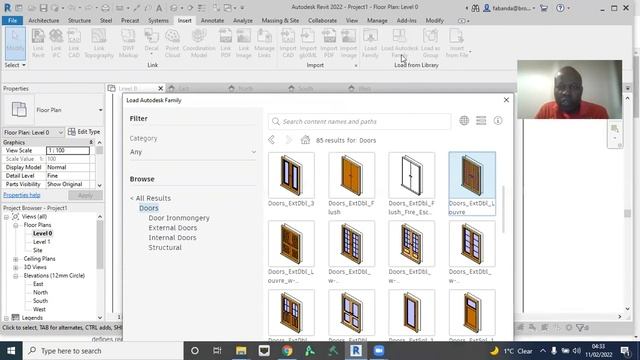The image size is (640, 360).
Task: Switch to list view in the family dialog
Action: 481,120
